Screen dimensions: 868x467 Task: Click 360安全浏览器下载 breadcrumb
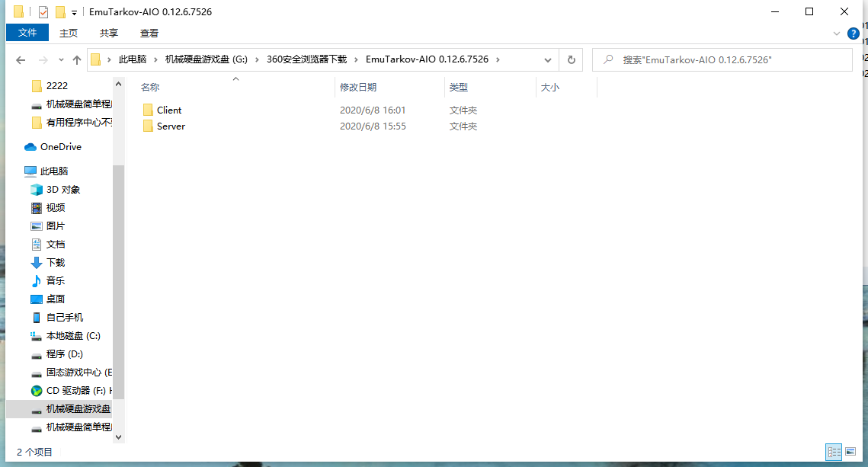[x=306, y=59]
